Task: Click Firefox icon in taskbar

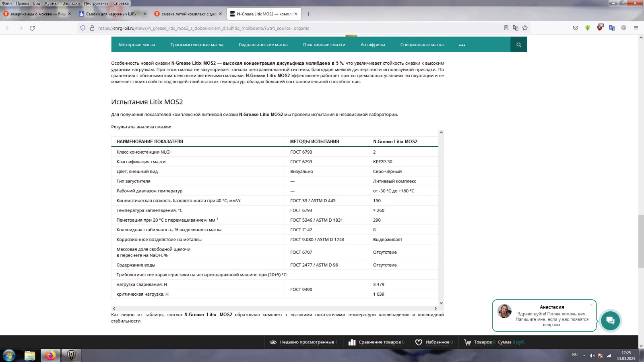Action: coord(50,356)
